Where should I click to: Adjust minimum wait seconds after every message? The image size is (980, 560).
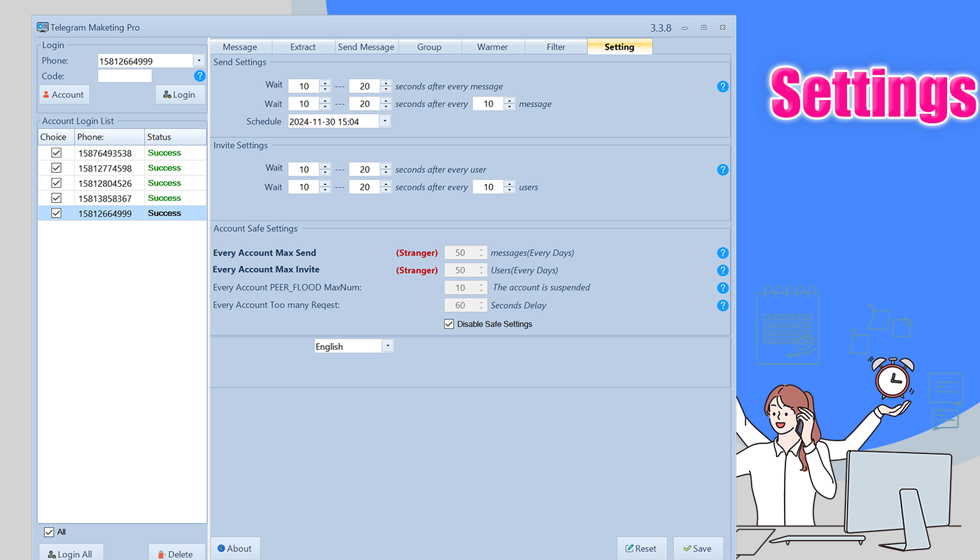(x=325, y=86)
